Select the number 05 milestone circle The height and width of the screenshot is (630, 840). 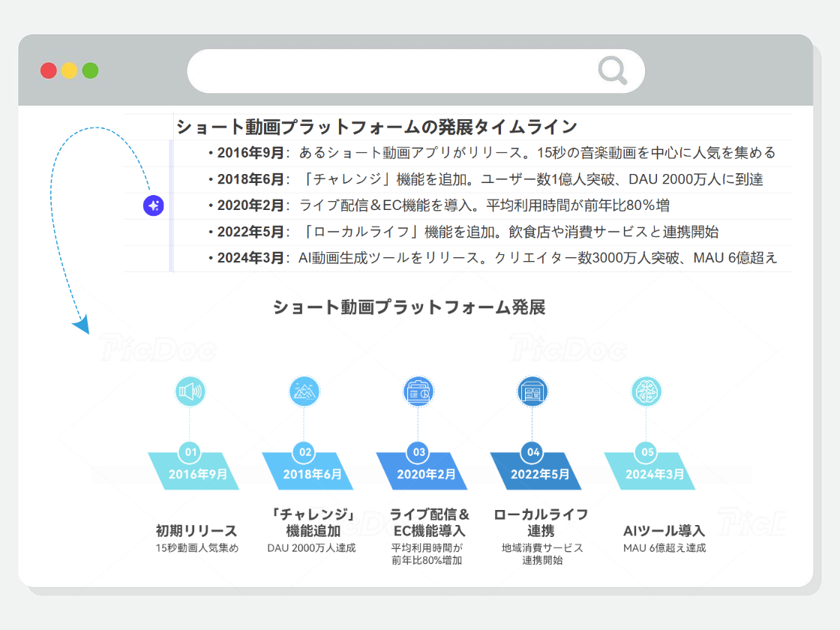(646, 452)
